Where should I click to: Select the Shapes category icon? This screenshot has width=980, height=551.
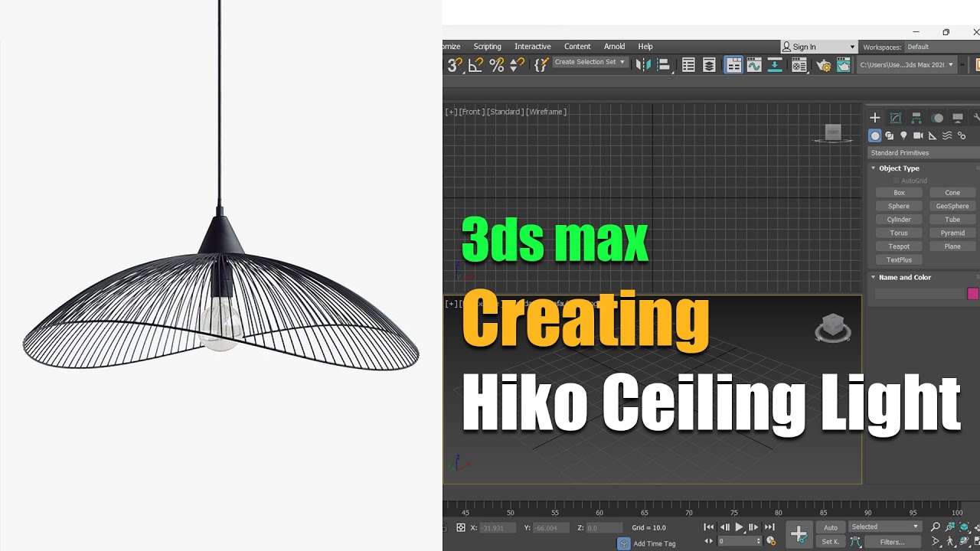click(x=890, y=135)
